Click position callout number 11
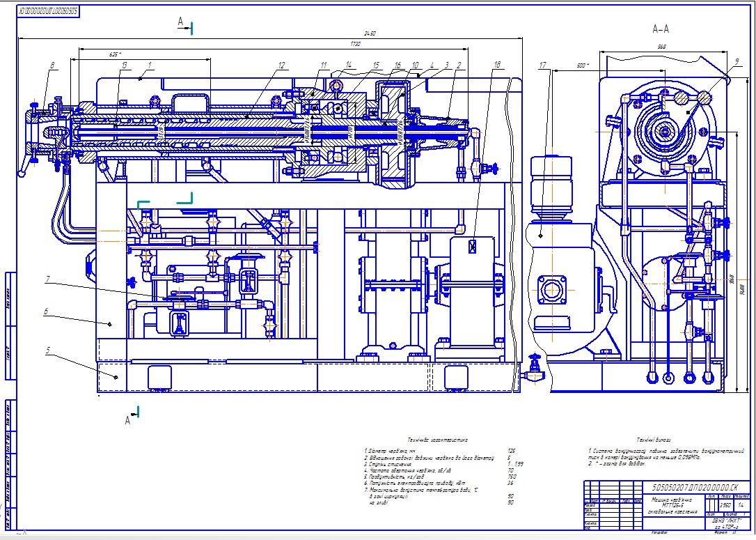Viewport: 756px width, 540px height. pyautogui.click(x=323, y=65)
